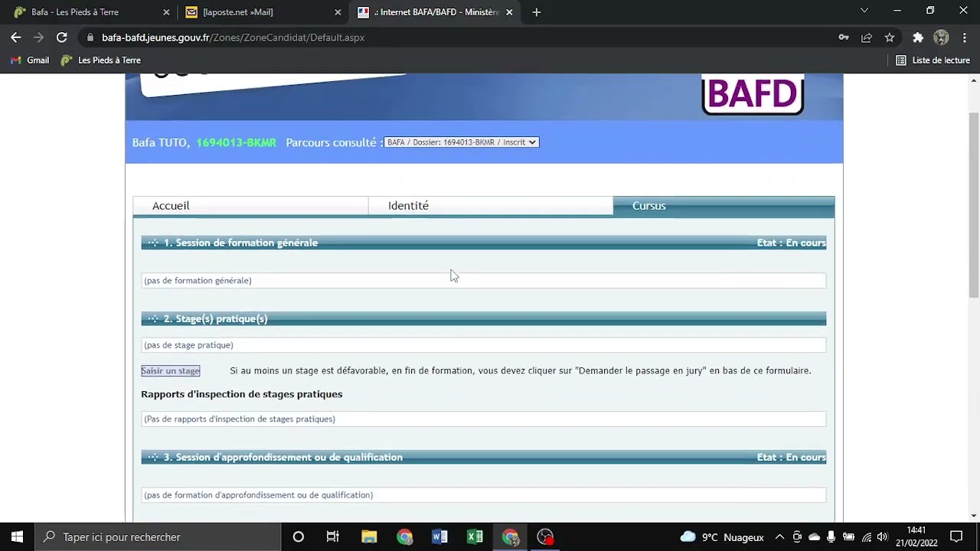Open the Windows Start menu
Image resolution: width=980 pixels, height=551 pixels.
pyautogui.click(x=17, y=536)
